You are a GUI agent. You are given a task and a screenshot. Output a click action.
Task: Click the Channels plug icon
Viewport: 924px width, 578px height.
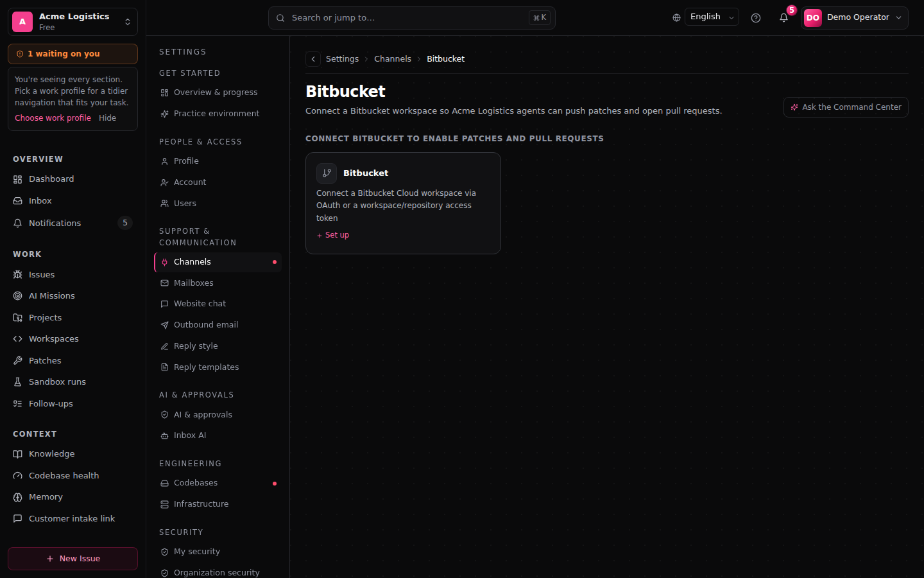point(165,262)
